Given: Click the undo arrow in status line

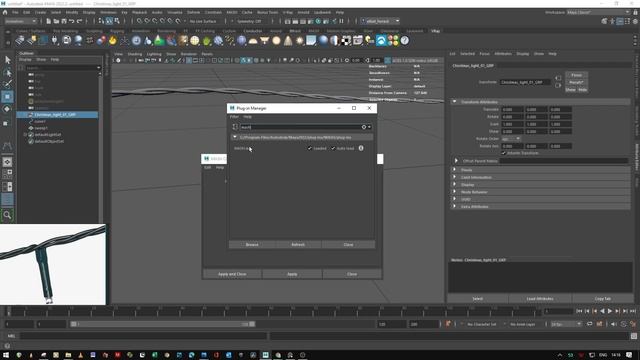Looking at the screenshot, I should [x=71, y=21].
